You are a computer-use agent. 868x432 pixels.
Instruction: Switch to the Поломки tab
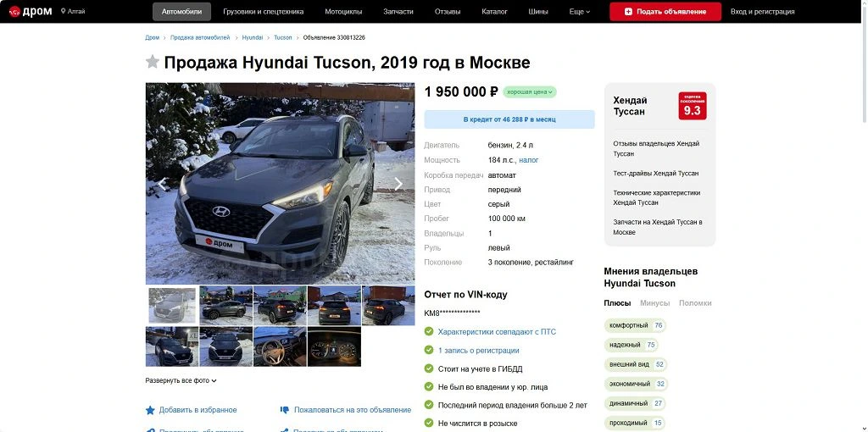click(x=695, y=303)
